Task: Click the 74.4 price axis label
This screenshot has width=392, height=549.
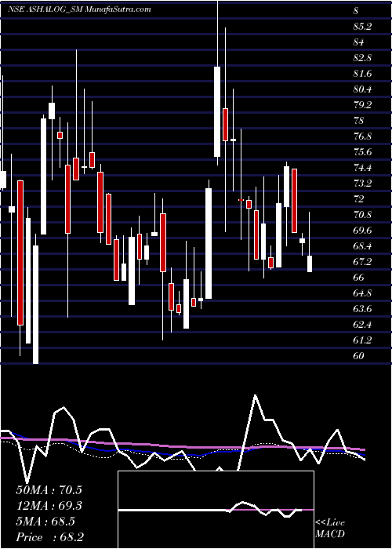Action: (362, 168)
